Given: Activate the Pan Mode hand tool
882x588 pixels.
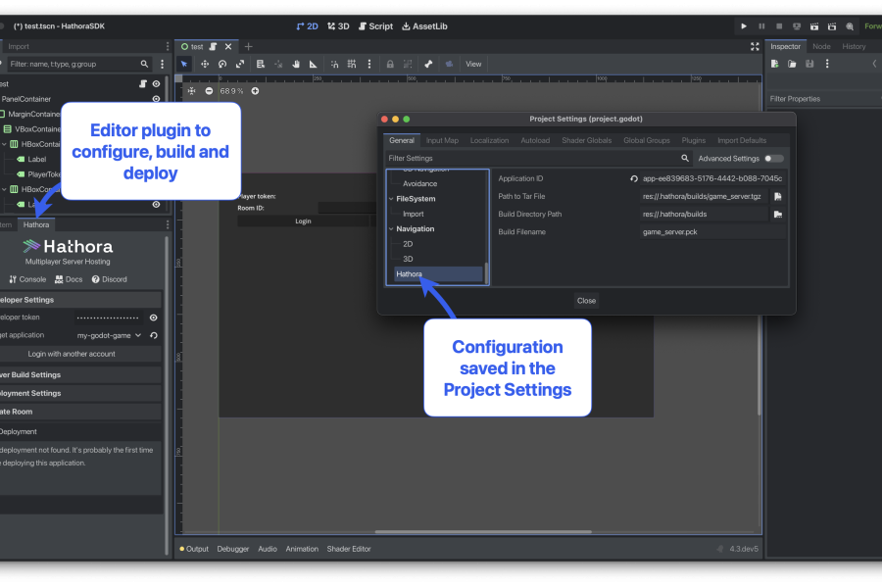Looking at the screenshot, I should [296, 64].
